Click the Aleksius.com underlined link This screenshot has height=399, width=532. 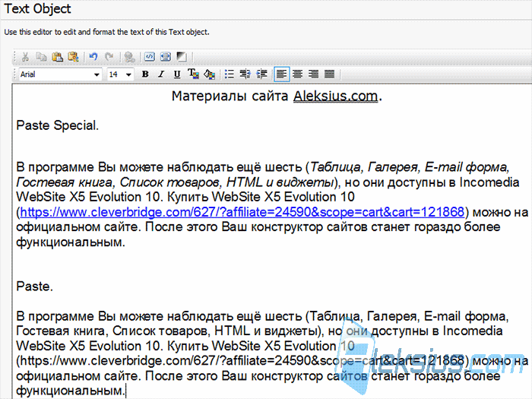click(x=336, y=97)
